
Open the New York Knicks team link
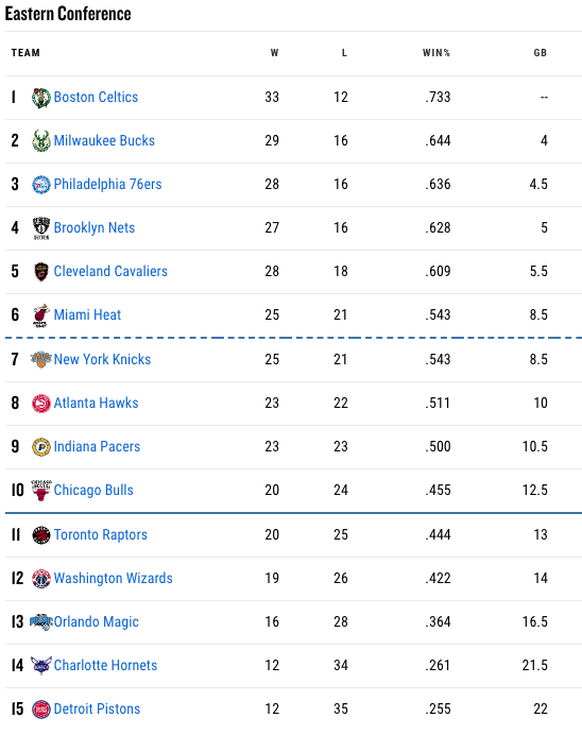[102, 360]
